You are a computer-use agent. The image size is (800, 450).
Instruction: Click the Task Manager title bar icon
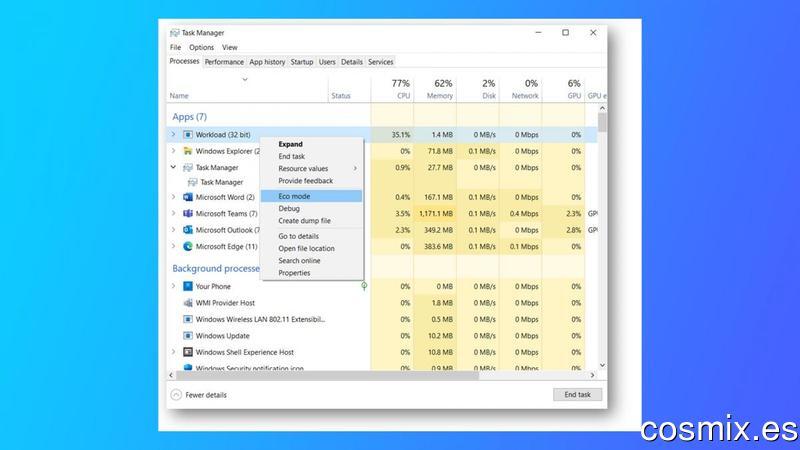(174, 33)
